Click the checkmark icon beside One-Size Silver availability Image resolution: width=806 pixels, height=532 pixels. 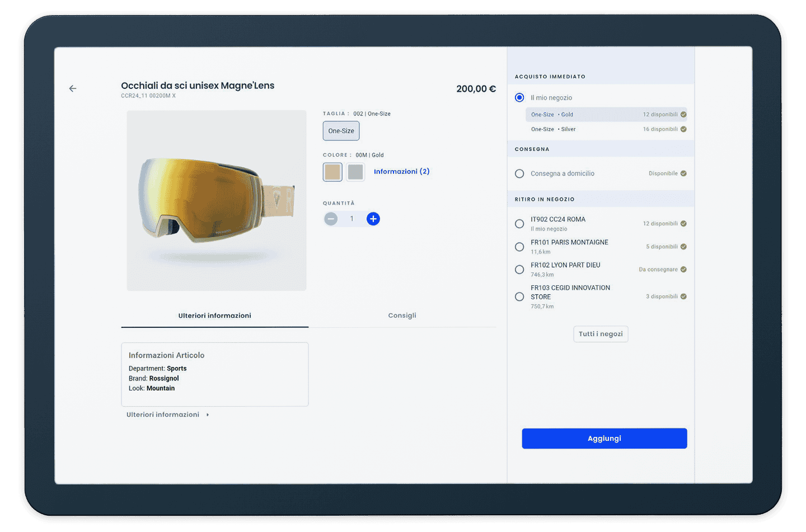tap(683, 129)
